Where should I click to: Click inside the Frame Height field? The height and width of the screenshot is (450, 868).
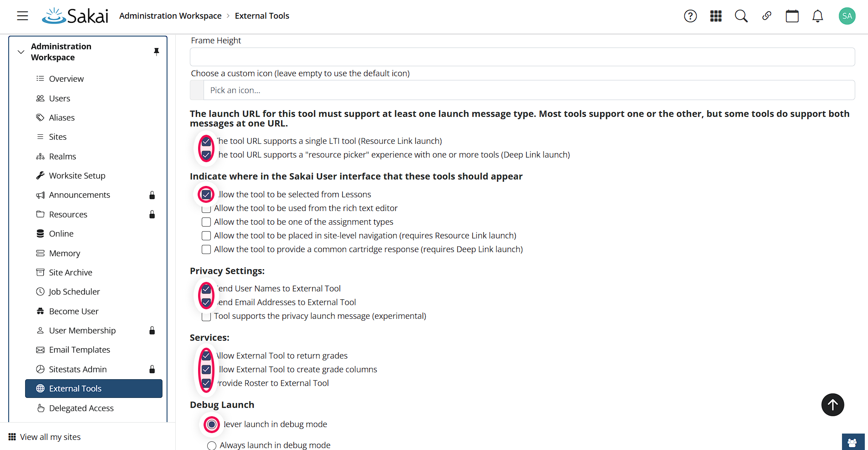(411, 57)
